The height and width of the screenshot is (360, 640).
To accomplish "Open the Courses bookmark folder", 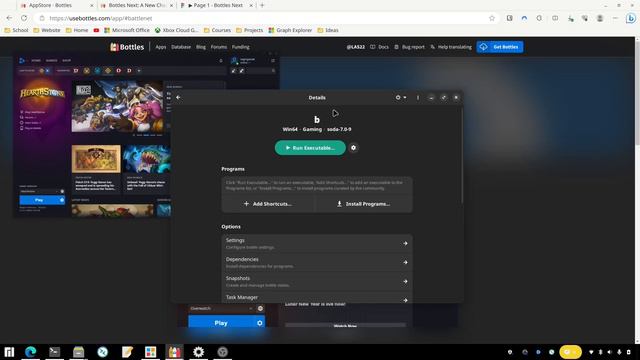I will point(217,30).
